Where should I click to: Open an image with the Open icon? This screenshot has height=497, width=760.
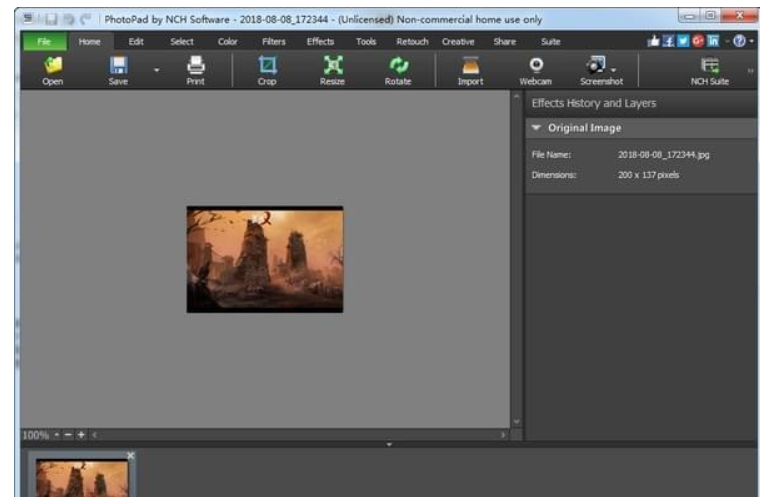(53, 70)
